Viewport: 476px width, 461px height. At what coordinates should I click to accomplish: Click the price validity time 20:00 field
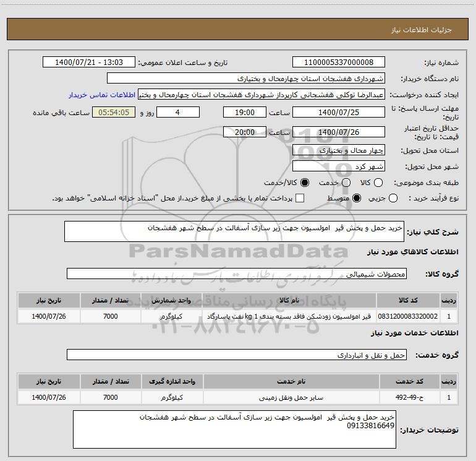pyautogui.click(x=245, y=132)
